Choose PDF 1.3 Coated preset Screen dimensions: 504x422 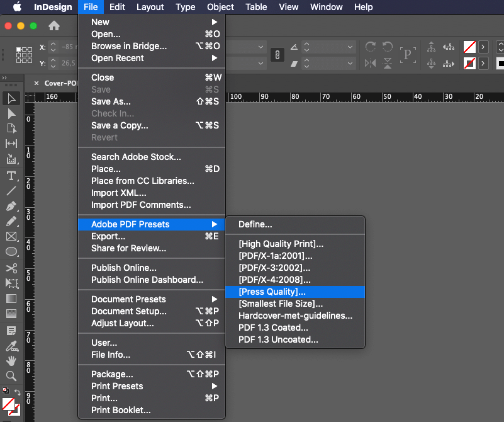click(x=295, y=328)
